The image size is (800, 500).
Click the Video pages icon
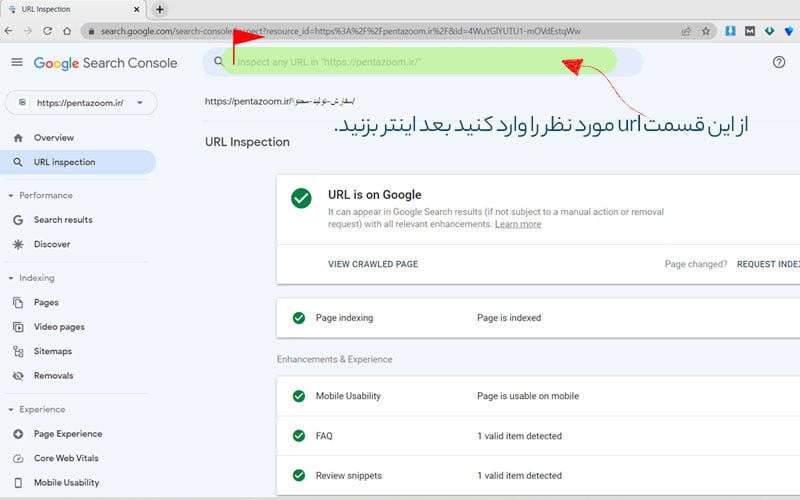coord(18,327)
